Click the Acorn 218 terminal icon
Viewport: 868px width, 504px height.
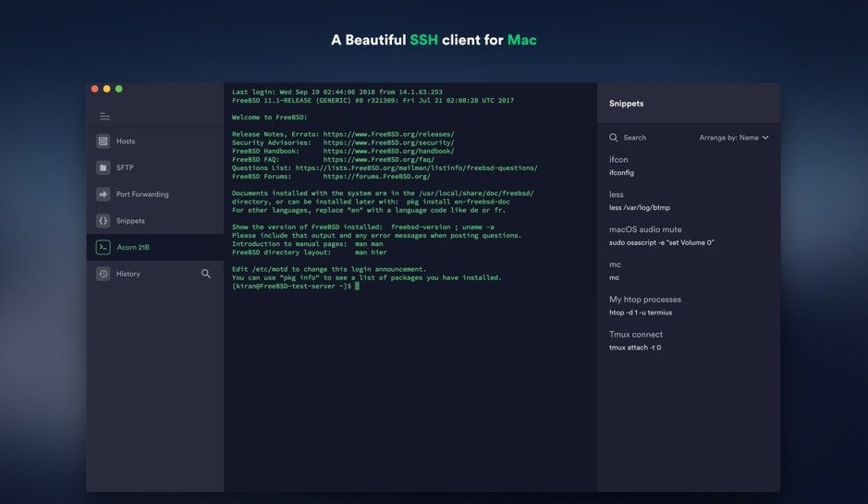pyautogui.click(x=104, y=247)
